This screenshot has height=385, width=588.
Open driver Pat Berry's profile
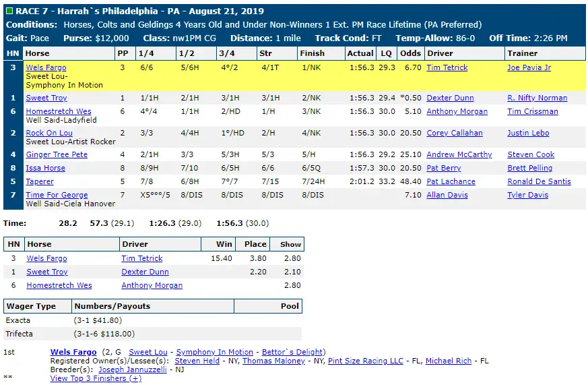(x=444, y=168)
